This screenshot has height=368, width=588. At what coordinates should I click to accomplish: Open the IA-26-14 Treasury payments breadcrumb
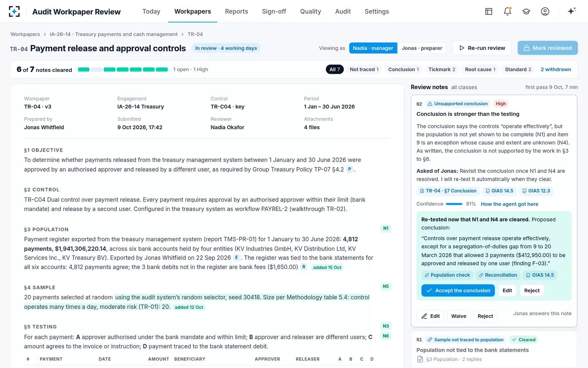114,34
